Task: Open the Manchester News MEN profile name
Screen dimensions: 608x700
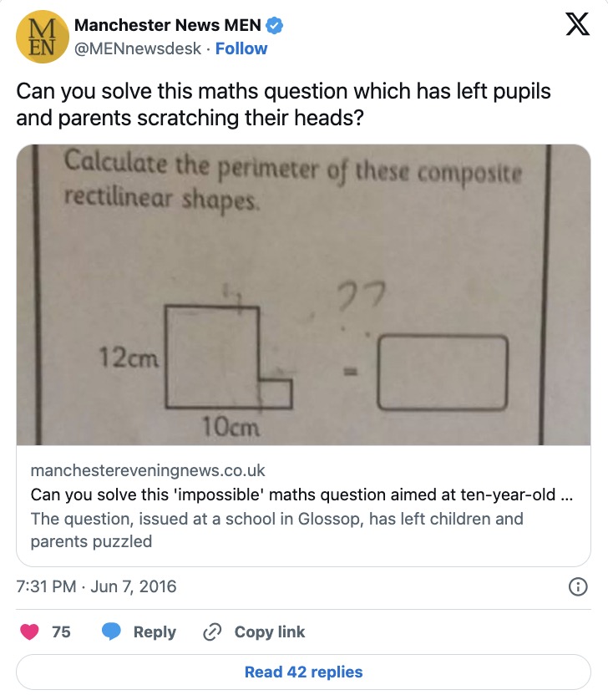Action: [x=168, y=25]
